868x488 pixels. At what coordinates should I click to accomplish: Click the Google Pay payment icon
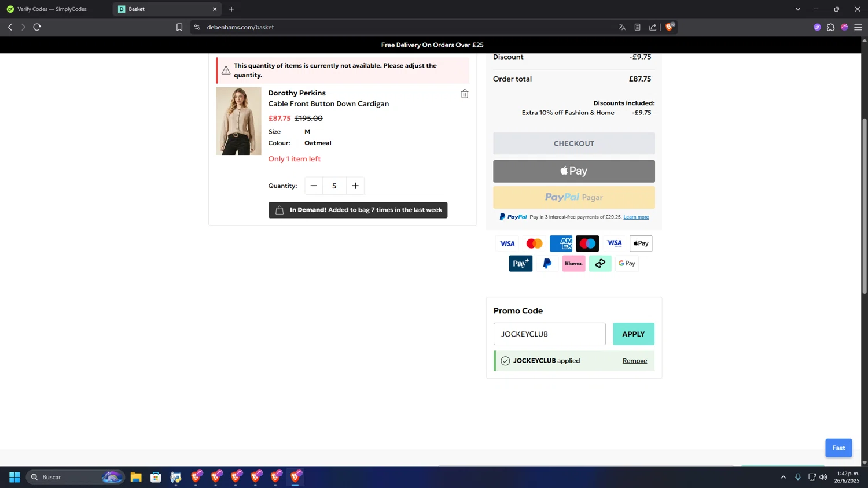(627, 264)
